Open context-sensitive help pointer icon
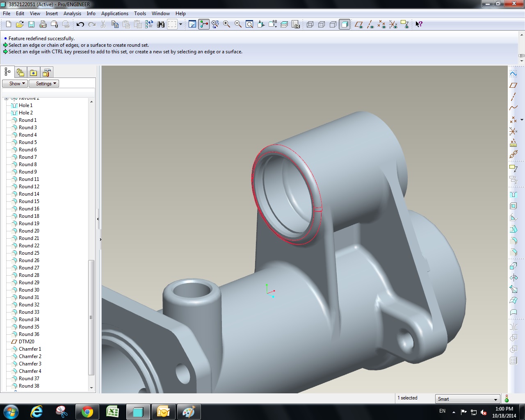 (419, 24)
